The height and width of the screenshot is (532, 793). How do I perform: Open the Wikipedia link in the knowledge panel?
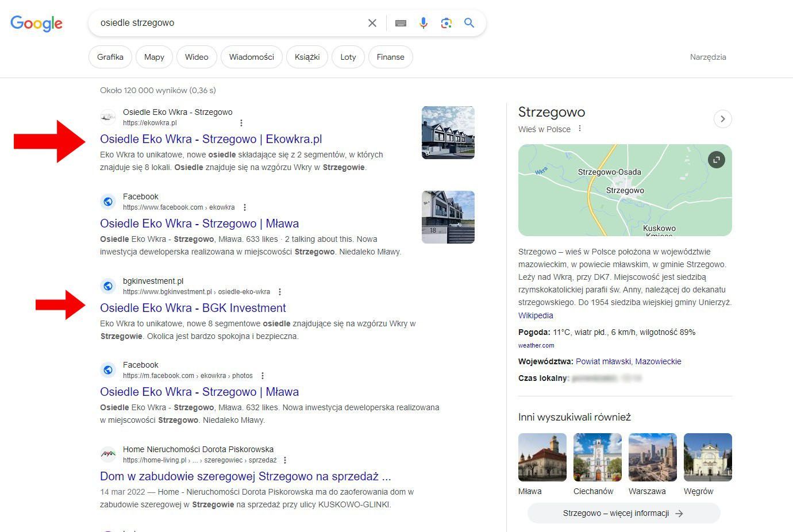[x=535, y=315]
